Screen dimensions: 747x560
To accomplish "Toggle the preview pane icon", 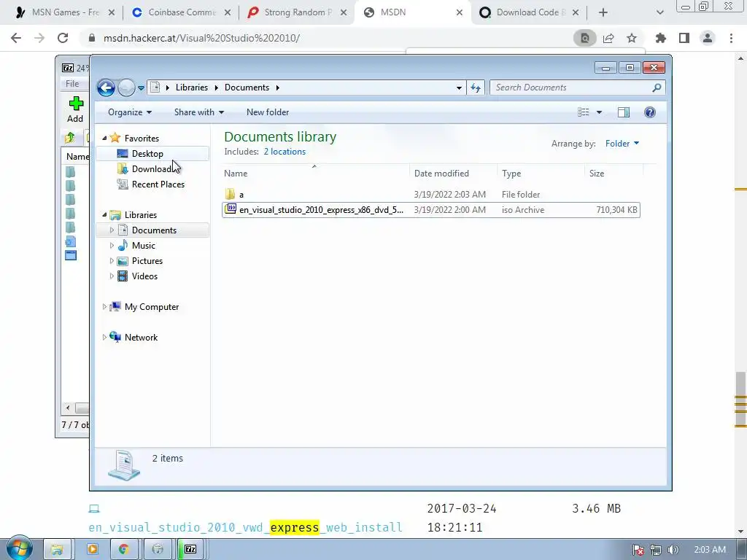I will click(x=624, y=112).
